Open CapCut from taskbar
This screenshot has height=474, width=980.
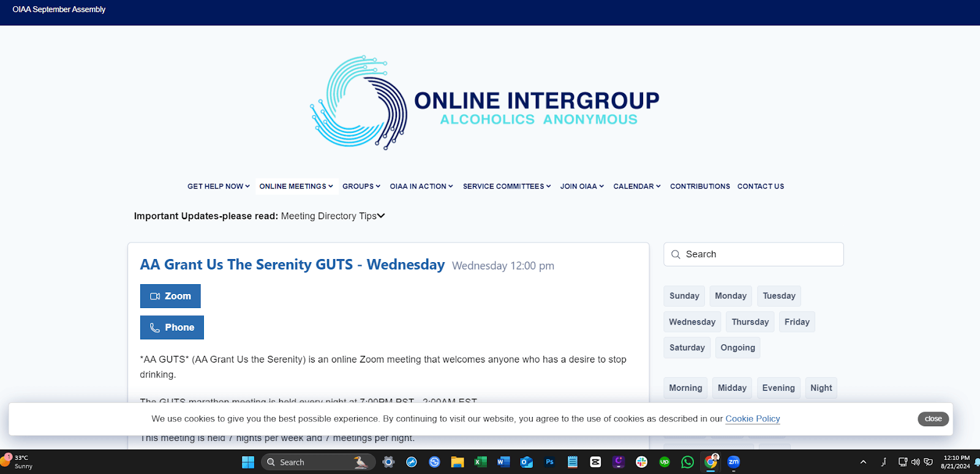595,462
